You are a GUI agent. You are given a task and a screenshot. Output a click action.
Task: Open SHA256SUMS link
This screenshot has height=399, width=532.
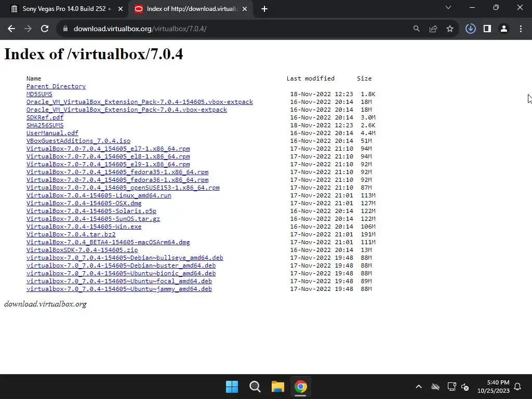coord(45,125)
